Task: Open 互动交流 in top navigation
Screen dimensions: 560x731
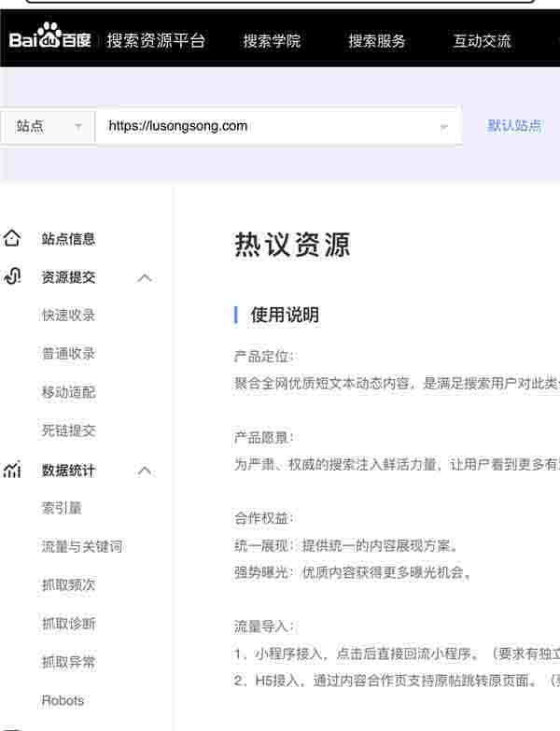Action: click(x=483, y=41)
